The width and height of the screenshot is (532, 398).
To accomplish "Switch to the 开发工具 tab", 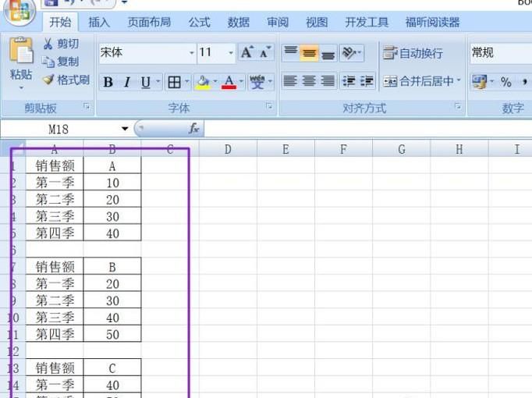I will [367, 23].
